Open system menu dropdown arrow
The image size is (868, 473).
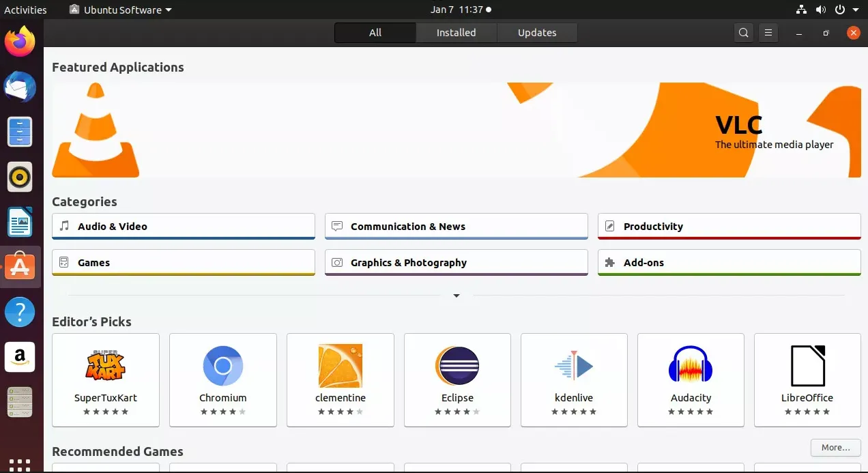click(x=856, y=10)
